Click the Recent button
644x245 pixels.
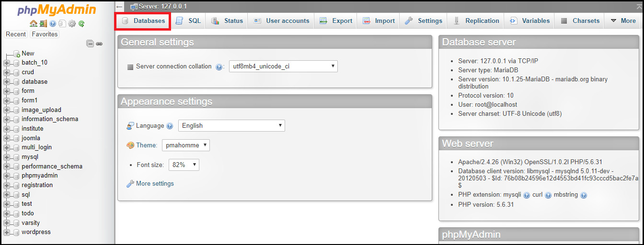[x=16, y=34]
